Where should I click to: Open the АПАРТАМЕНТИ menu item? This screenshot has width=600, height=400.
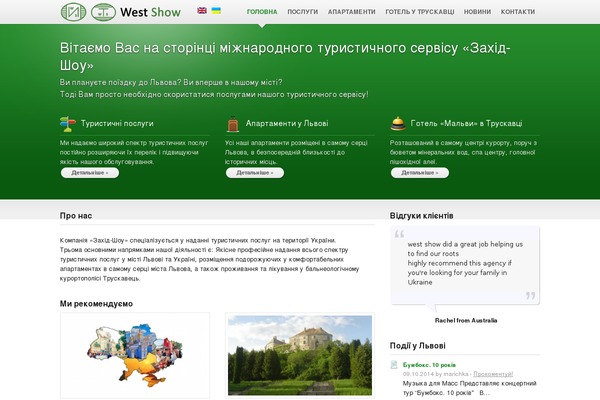coord(352,12)
